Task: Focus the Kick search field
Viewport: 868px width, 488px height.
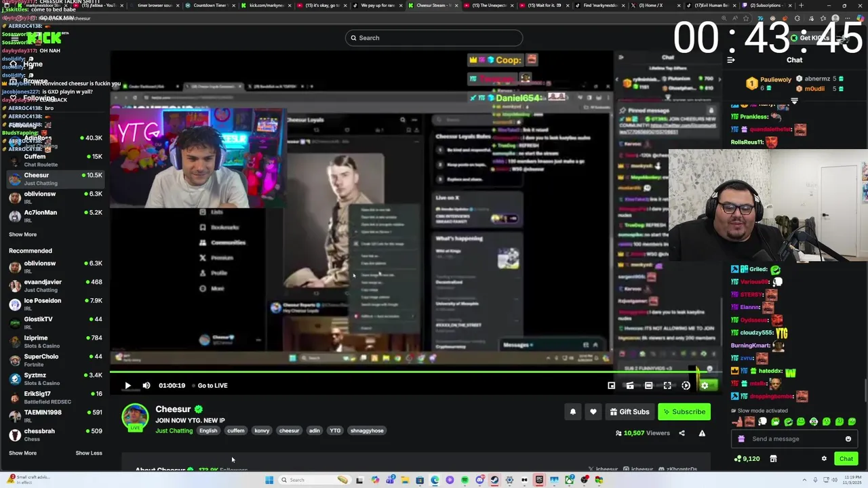Action: coord(434,38)
